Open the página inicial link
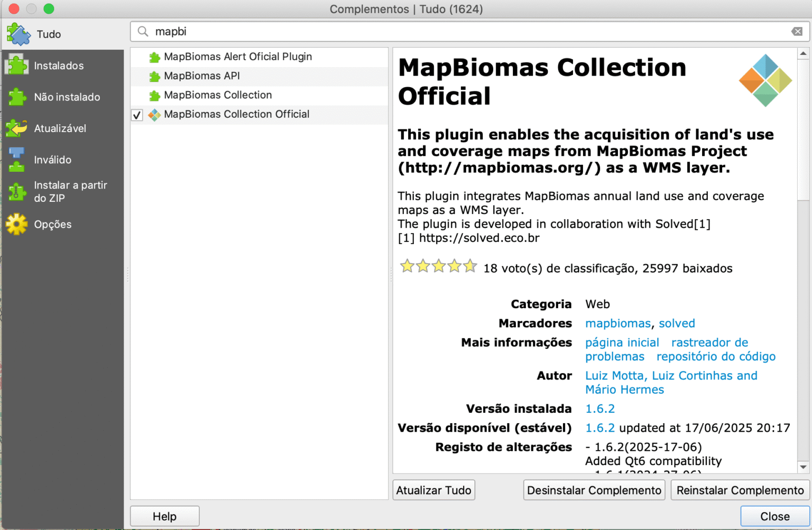 (622, 342)
